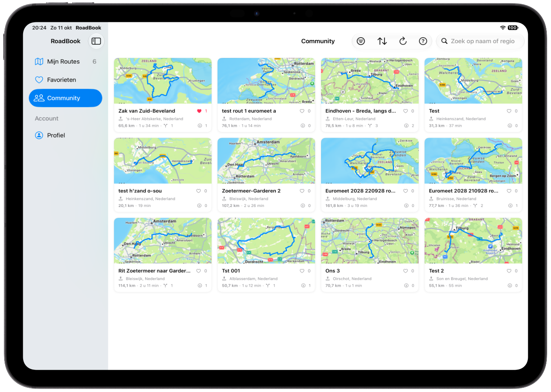Screen dimensions: 551x392
Task: Open the Tst 001 map thumbnail
Action: [266, 241]
